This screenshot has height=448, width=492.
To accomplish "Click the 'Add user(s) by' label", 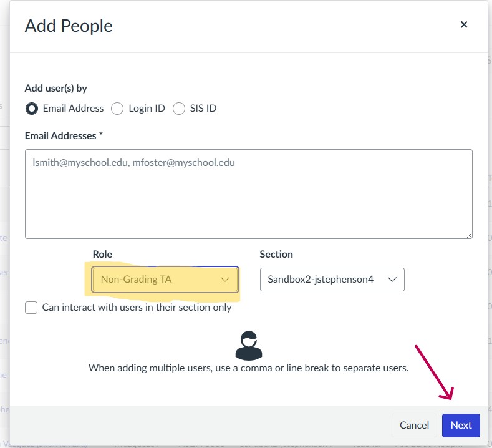I will pos(55,89).
